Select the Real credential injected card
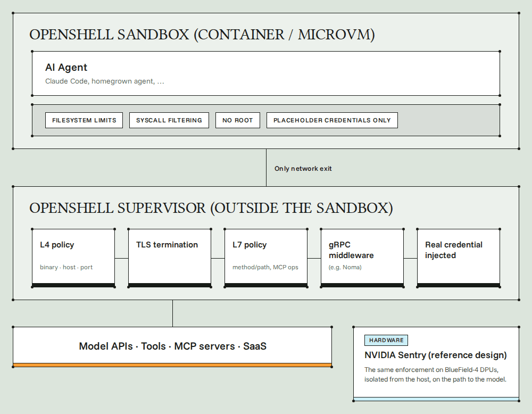532x414 pixels. 459,258
